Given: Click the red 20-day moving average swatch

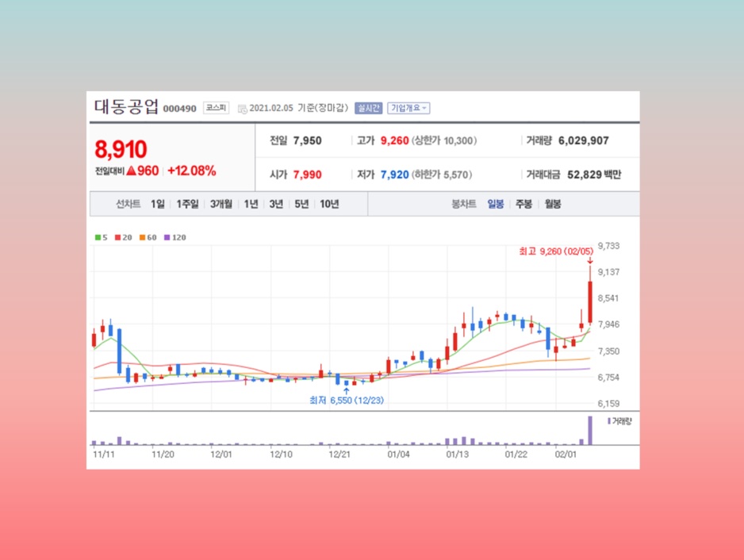Looking at the screenshot, I should click(117, 237).
